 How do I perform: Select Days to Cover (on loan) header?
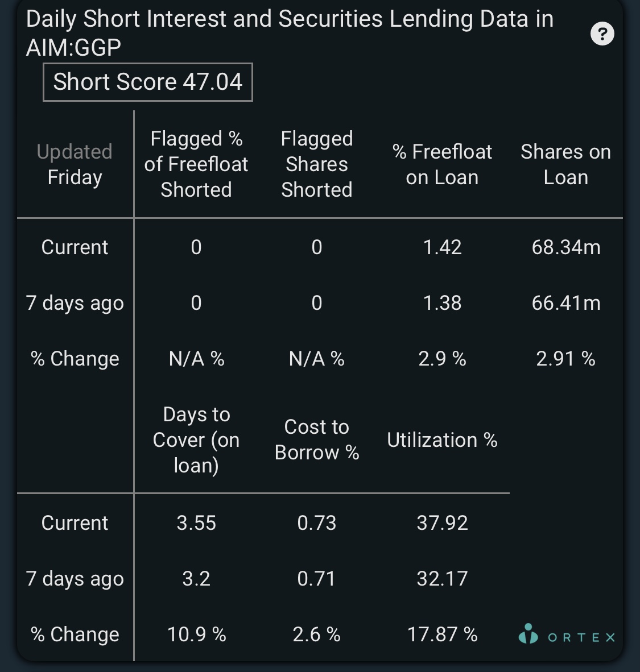[x=196, y=439]
